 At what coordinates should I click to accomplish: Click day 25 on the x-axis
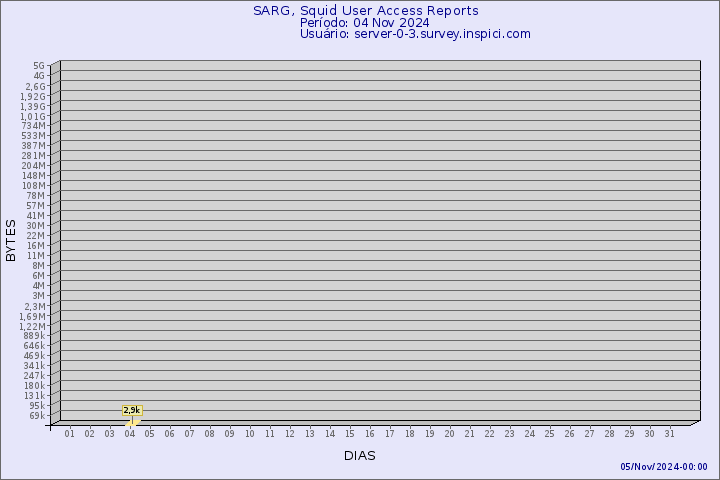(x=550, y=434)
